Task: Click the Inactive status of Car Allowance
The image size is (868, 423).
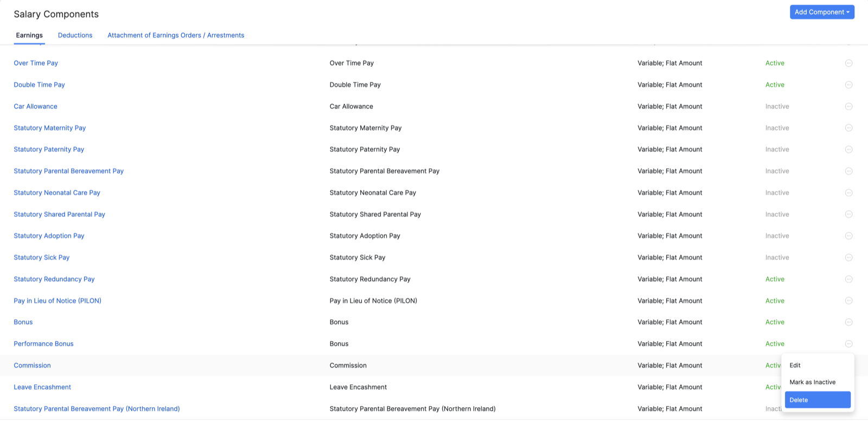Action: point(777,106)
